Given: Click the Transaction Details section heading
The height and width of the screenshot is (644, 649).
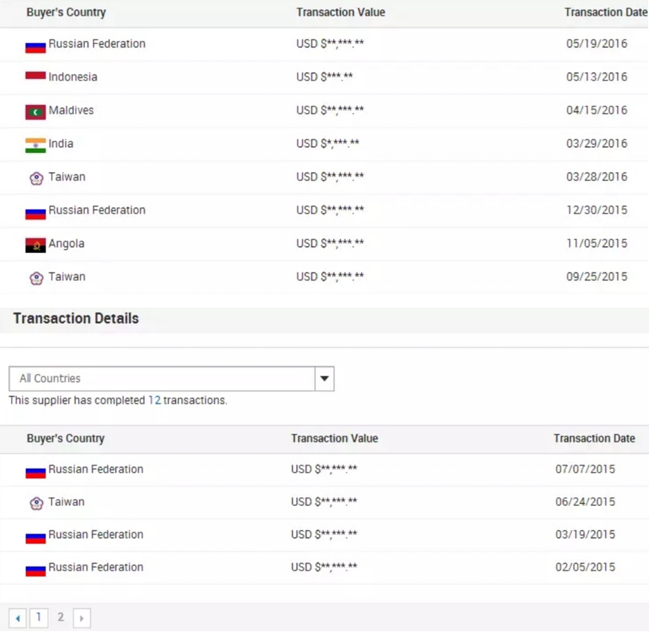Looking at the screenshot, I should pyautogui.click(x=76, y=319).
